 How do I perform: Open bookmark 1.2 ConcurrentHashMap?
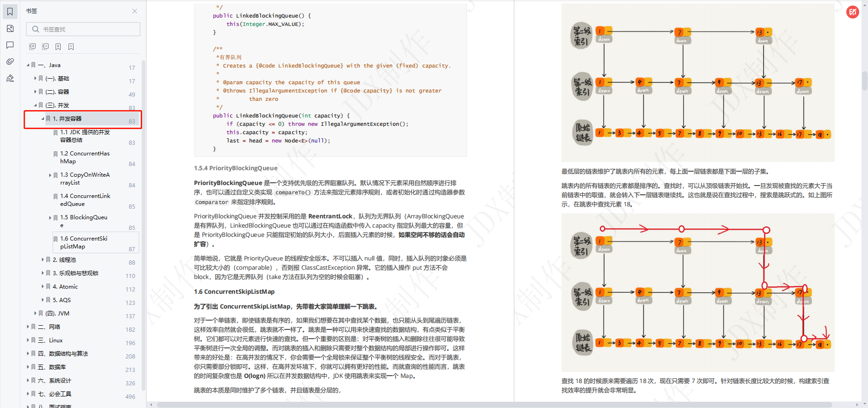(x=85, y=157)
